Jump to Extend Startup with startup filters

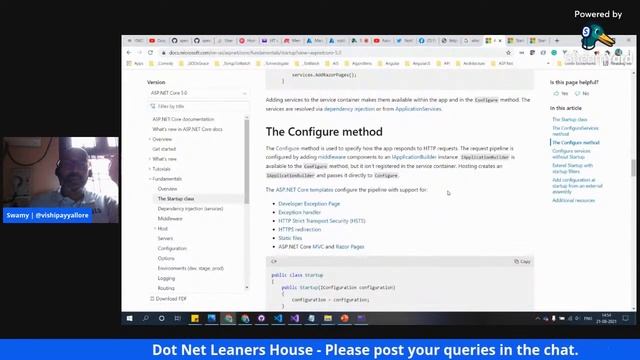pos(572,168)
